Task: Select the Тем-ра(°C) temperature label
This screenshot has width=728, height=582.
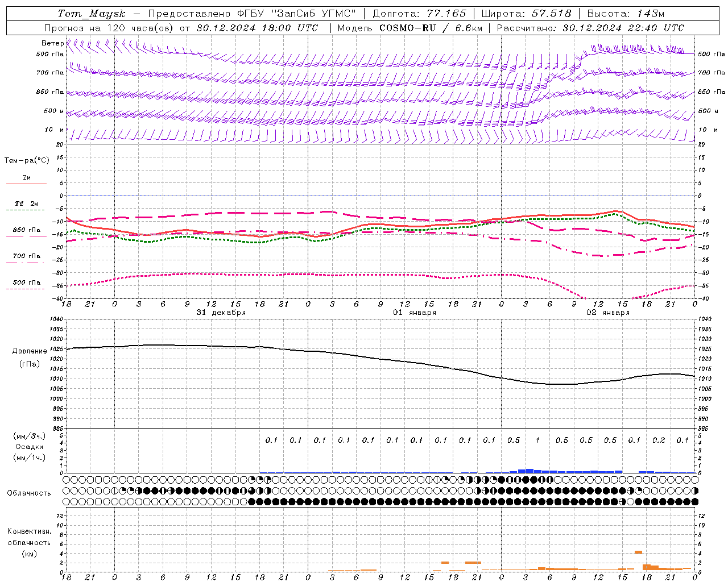Action: 27,161
